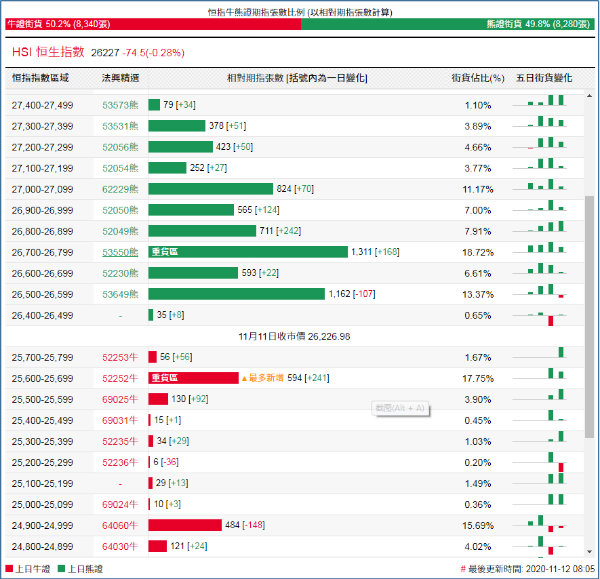Click the index change -74.5(-0.28%)
Screen dimensions: 600x579
click(x=153, y=53)
